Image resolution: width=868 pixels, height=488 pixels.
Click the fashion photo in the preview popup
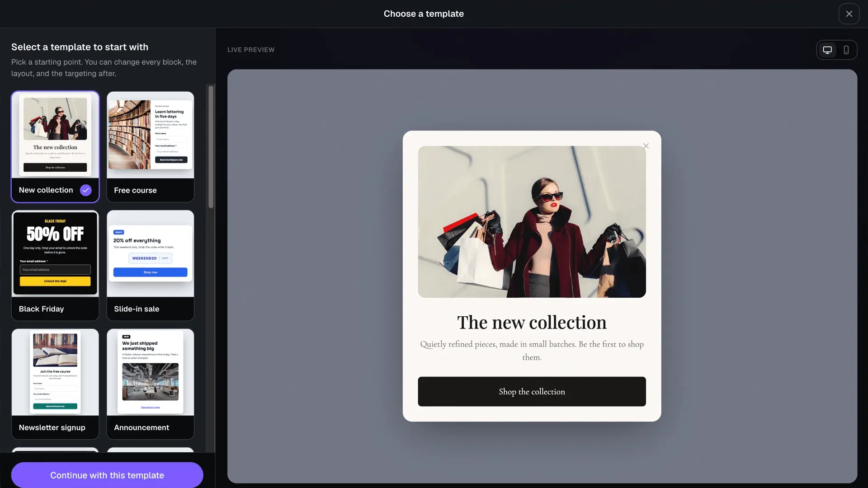pyautogui.click(x=532, y=221)
